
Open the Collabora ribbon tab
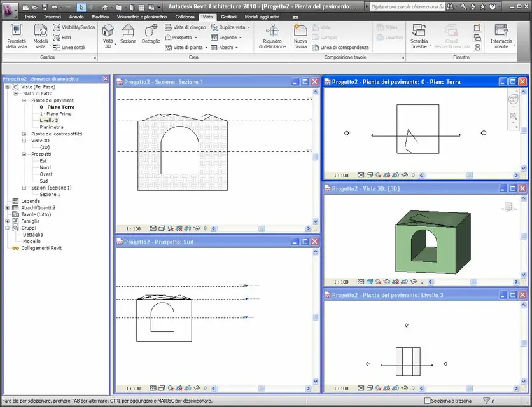click(185, 17)
